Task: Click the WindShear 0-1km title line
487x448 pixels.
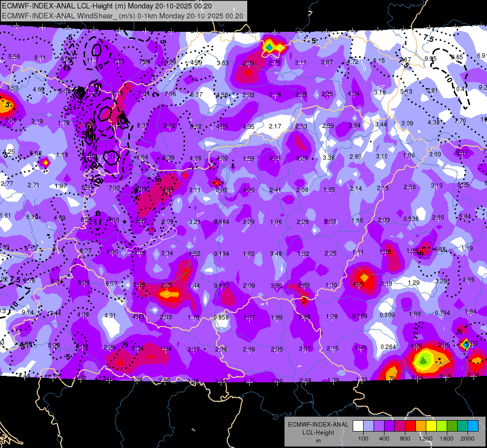Action: click(x=122, y=16)
